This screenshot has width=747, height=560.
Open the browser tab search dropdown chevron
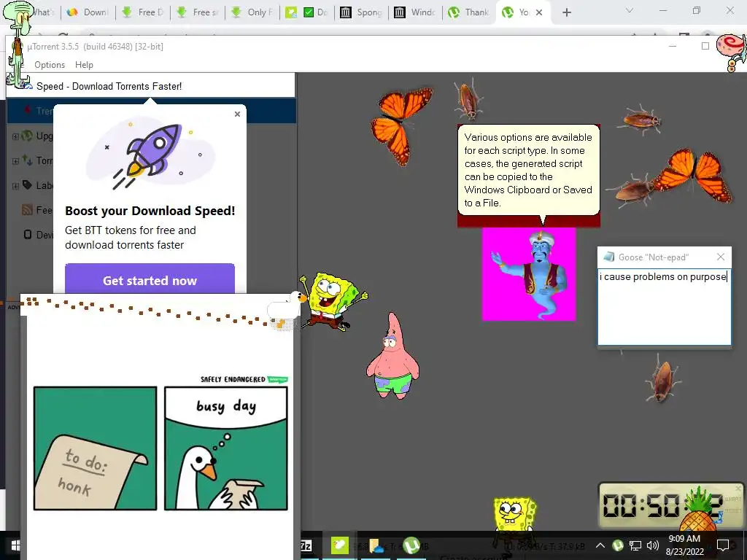[630, 10]
